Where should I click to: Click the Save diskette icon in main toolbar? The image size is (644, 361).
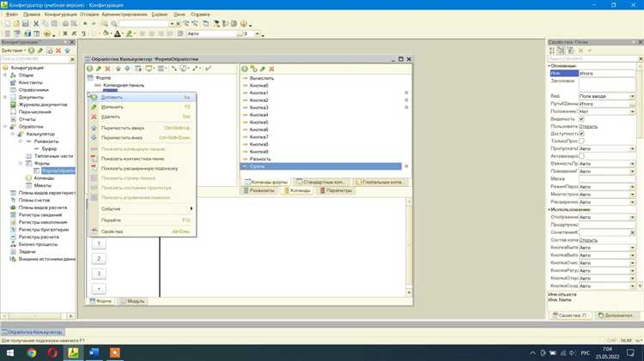pos(25,24)
